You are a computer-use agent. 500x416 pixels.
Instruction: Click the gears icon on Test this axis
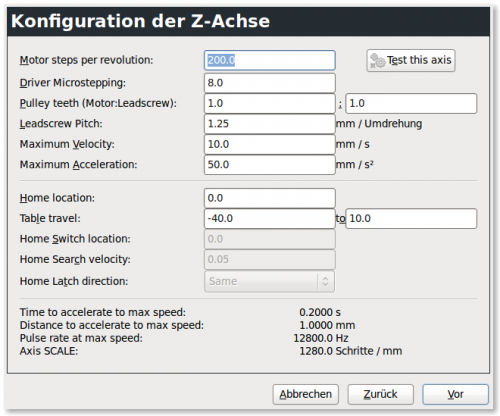(x=377, y=61)
